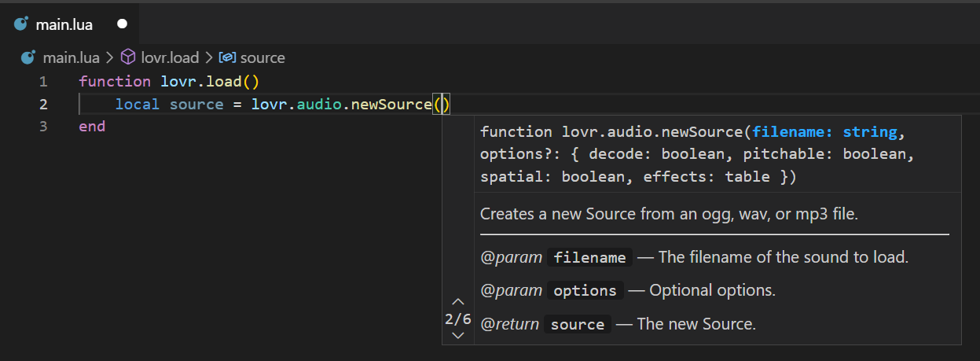Click the 2/6 signature counter
980x361 pixels.
tap(458, 319)
